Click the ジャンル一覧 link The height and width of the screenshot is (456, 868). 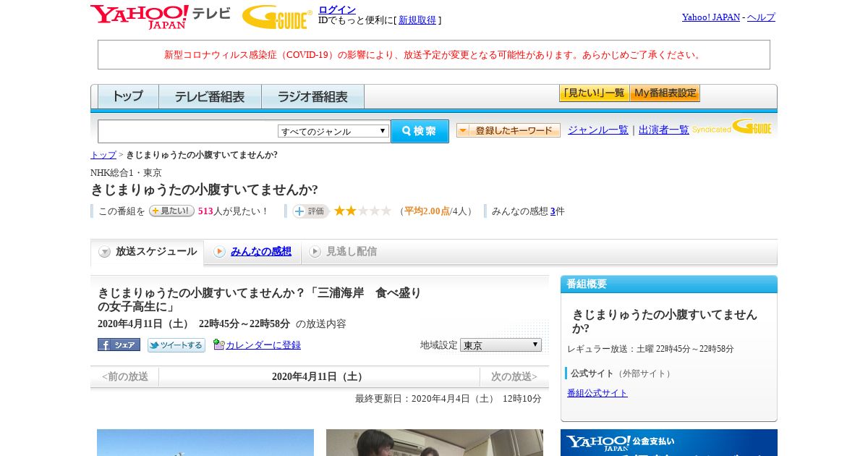click(598, 130)
